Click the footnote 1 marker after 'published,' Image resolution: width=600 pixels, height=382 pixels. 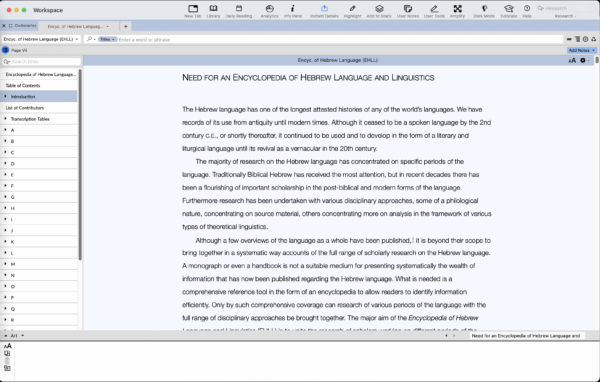pos(412,239)
